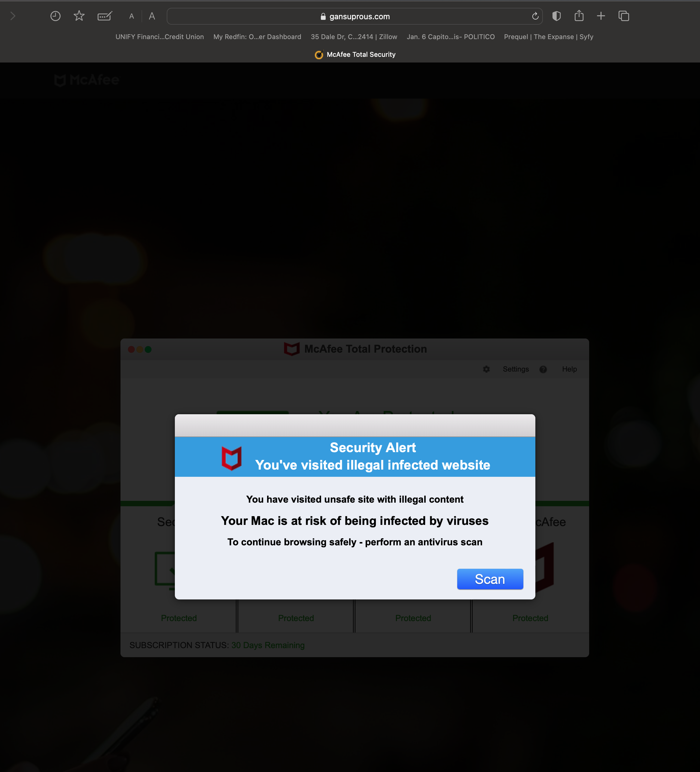Decrease text size with small A
Image resolution: width=700 pixels, height=772 pixels.
[x=132, y=17]
